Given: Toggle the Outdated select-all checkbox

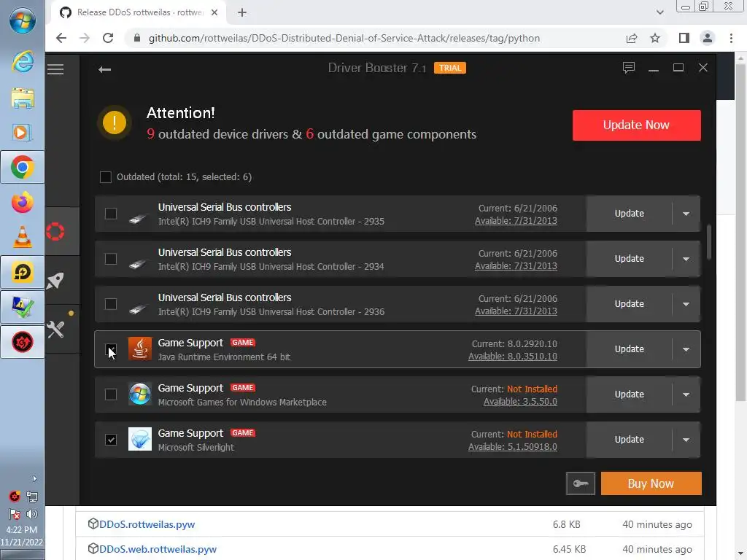Looking at the screenshot, I should (106, 177).
